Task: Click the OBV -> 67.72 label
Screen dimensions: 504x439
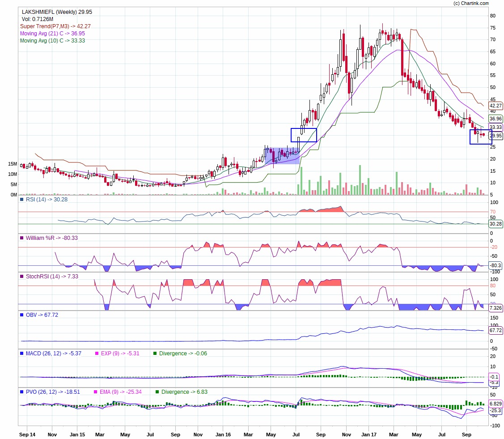Action: tap(42, 315)
